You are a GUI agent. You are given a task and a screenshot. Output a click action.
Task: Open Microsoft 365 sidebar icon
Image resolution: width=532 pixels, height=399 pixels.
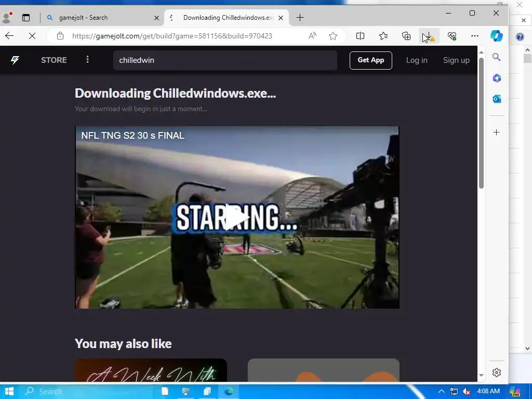[497, 78]
